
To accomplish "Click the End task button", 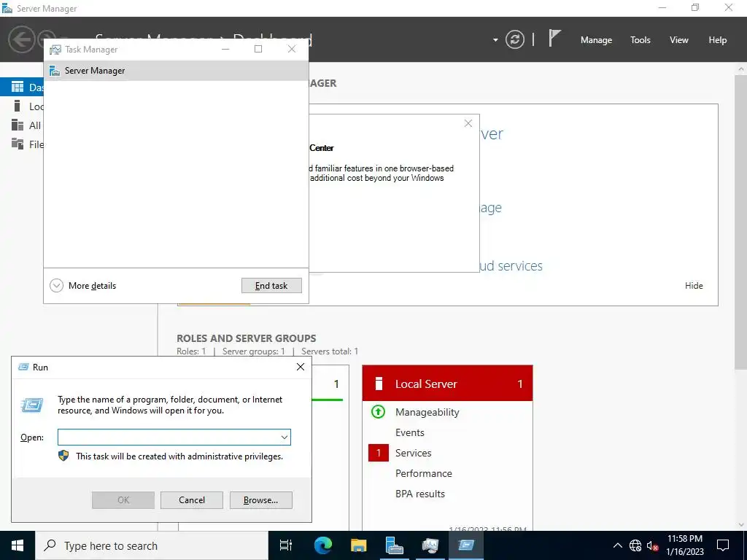I will (x=271, y=286).
